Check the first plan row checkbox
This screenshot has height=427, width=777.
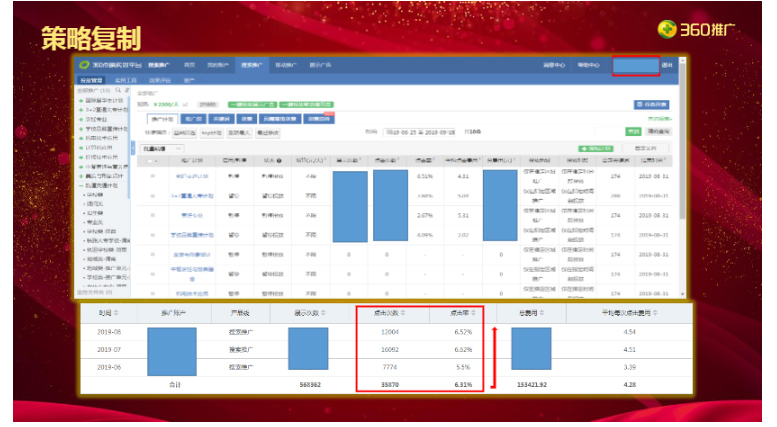[153, 176]
